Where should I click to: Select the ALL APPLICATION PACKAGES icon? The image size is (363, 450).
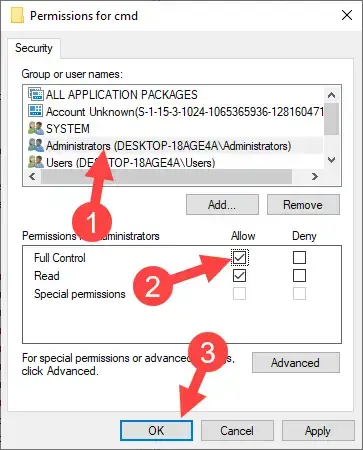click(x=36, y=95)
